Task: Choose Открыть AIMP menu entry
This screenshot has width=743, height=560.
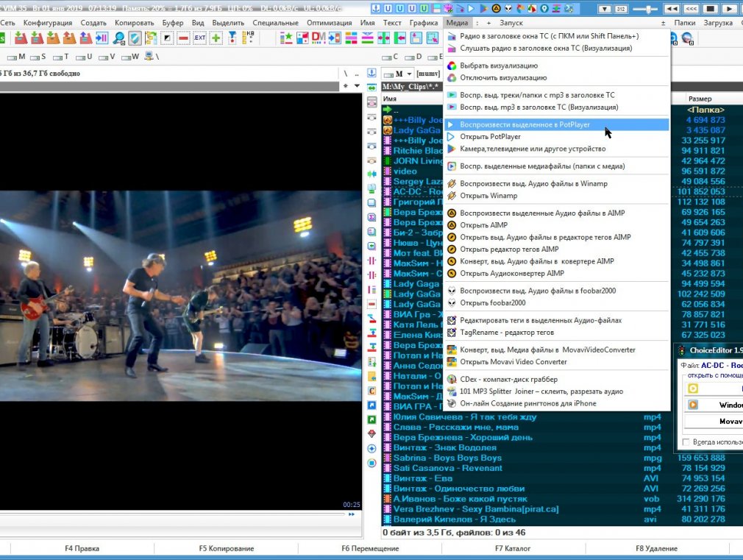Action: click(558, 225)
